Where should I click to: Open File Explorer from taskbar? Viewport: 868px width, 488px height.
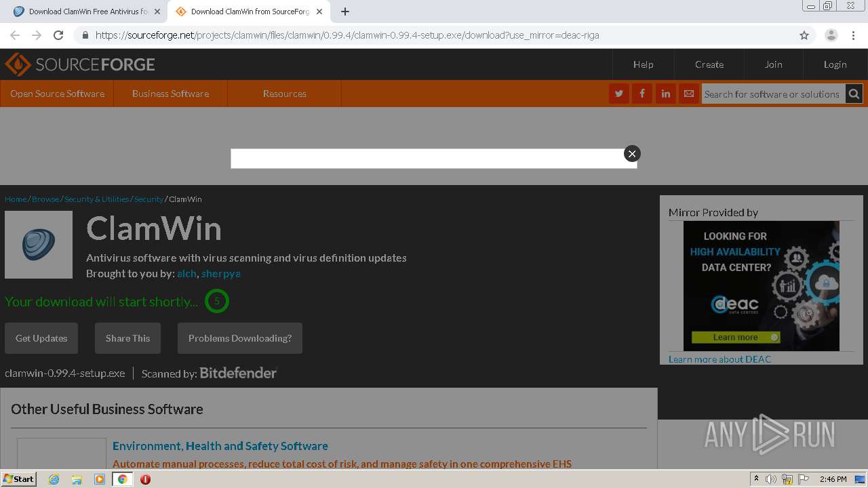tap(77, 479)
